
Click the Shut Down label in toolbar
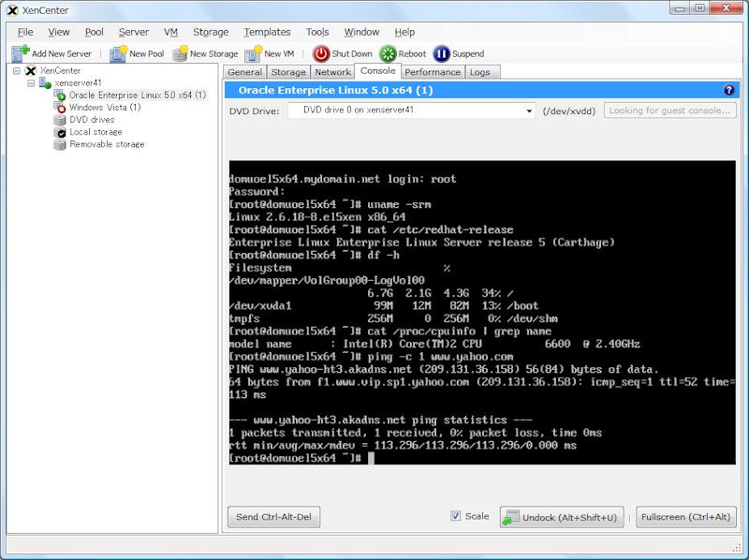[x=352, y=54]
